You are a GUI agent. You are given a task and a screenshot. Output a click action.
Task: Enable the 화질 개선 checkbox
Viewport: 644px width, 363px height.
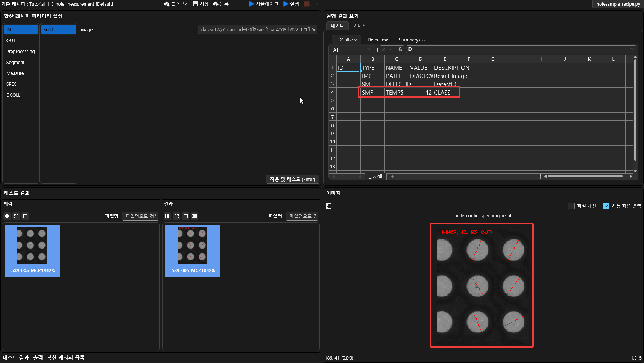click(571, 206)
